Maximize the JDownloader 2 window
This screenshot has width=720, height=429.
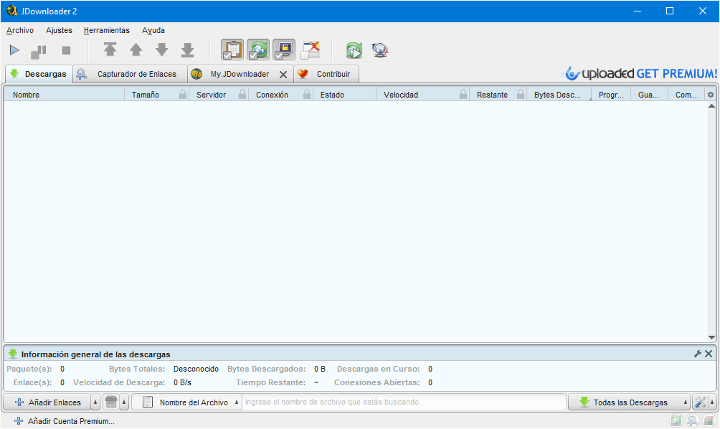[x=670, y=11]
